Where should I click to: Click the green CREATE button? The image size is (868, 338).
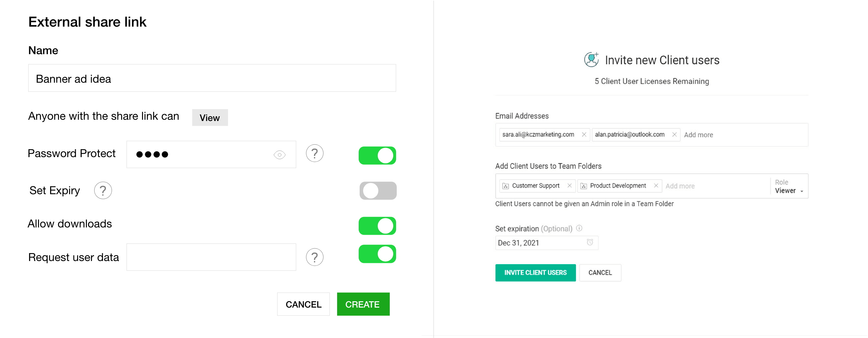(363, 304)
